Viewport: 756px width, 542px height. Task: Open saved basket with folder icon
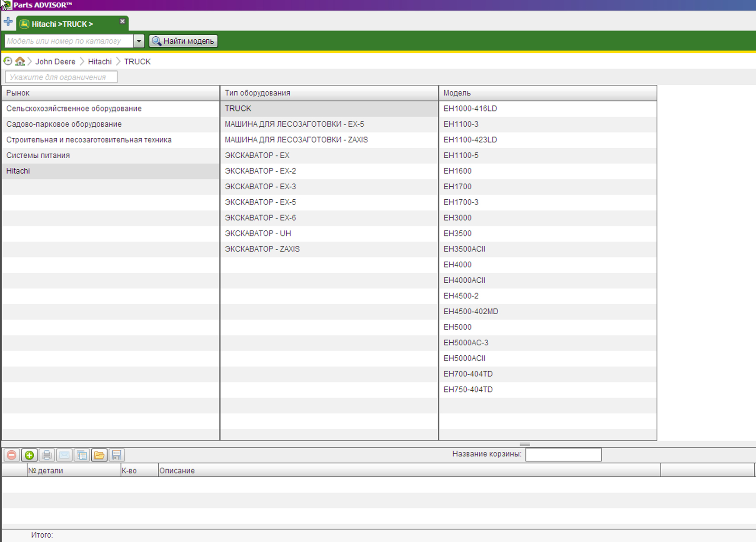coord(99,455)
